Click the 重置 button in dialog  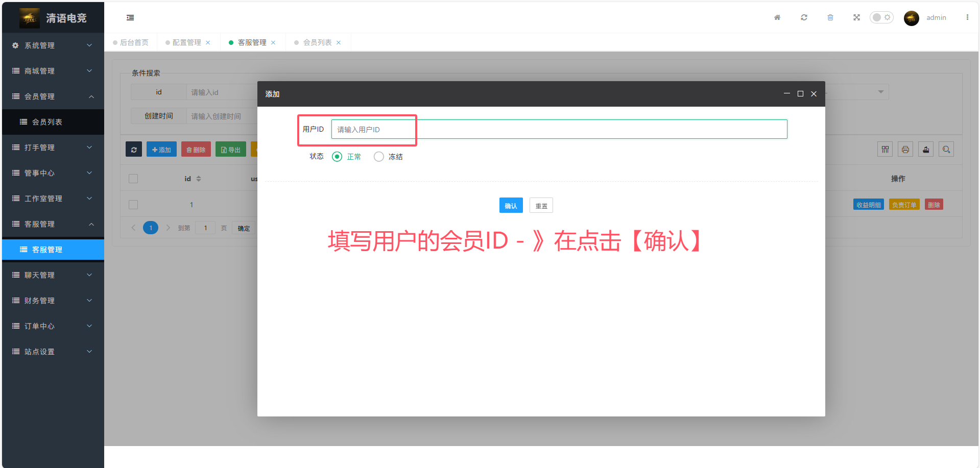pos(541,206)
